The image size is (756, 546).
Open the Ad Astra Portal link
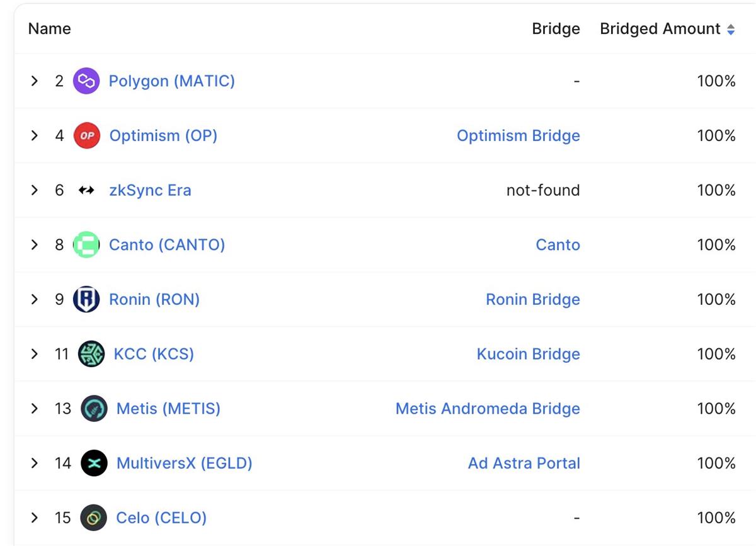[x=524, y=464]
